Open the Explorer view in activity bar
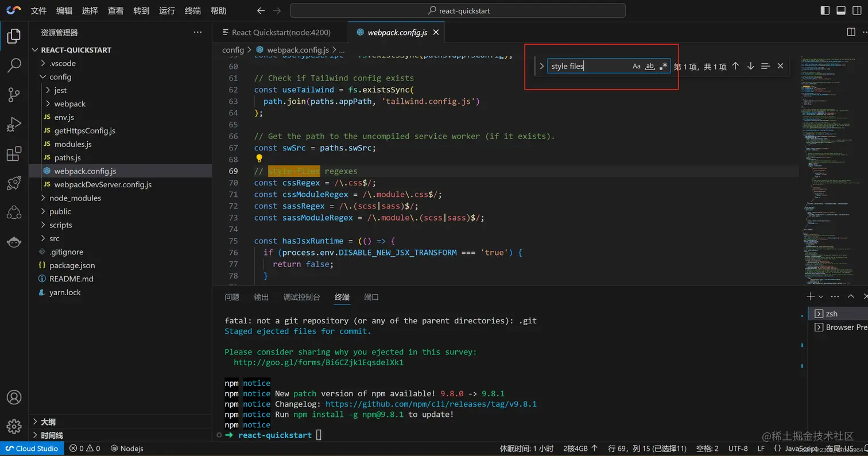This screenshot has width=868, height=456. [x=14, y=36]
